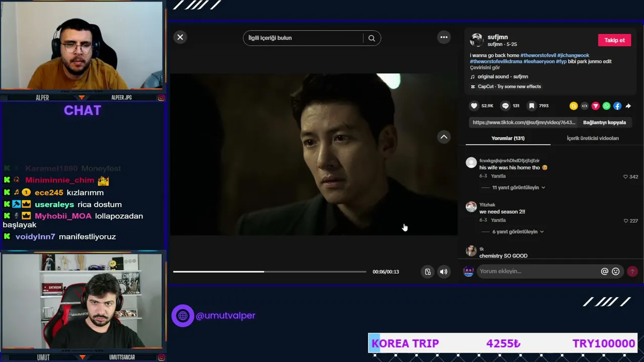Click the Takip et follow button
The height and width of the screenshot is (362, 644).
pyautogui.click(x=614, y=40)
